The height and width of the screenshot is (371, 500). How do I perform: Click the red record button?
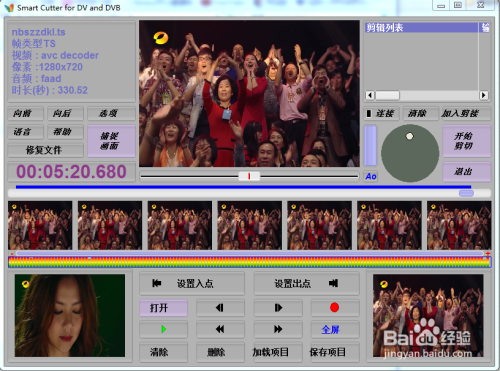335,308
